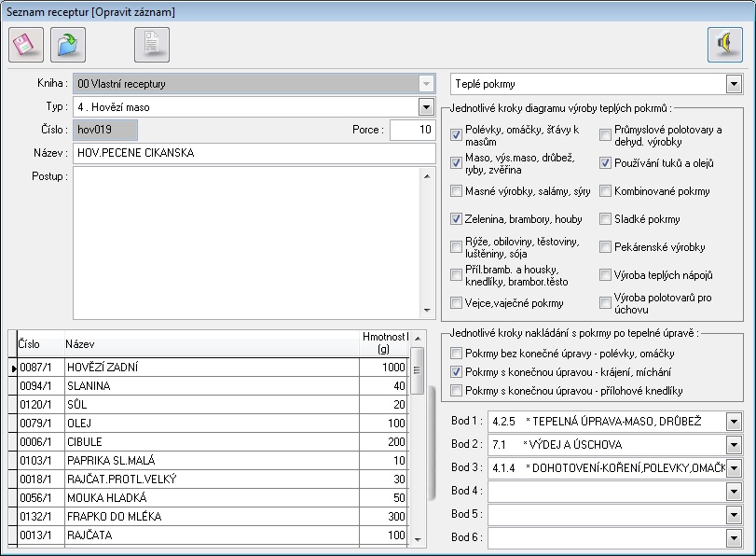Select the MOUKA HLADKÁ ingredient row
This screenshot has width=756, height=556.
point(208,497)
